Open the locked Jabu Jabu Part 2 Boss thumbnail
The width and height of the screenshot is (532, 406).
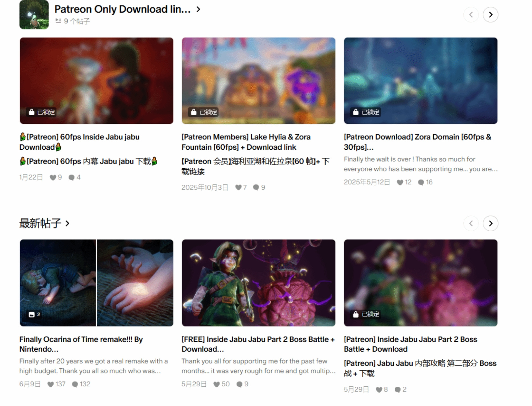point(421,283)
